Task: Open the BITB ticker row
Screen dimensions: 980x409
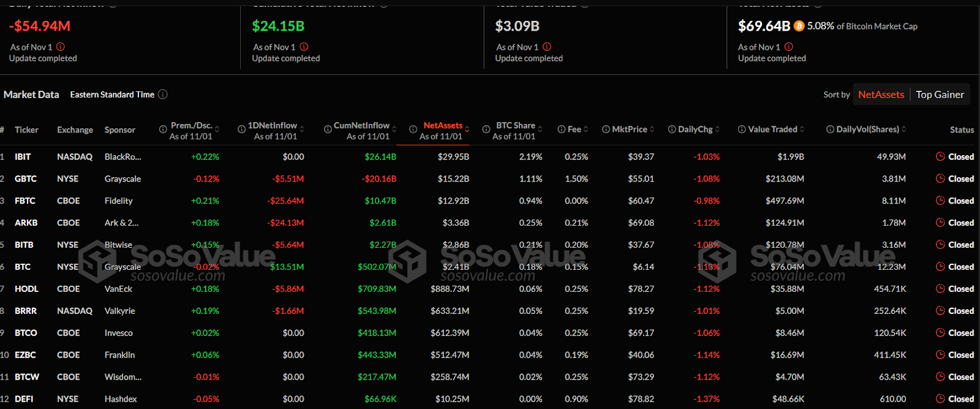Action: (x=490, y=245)
